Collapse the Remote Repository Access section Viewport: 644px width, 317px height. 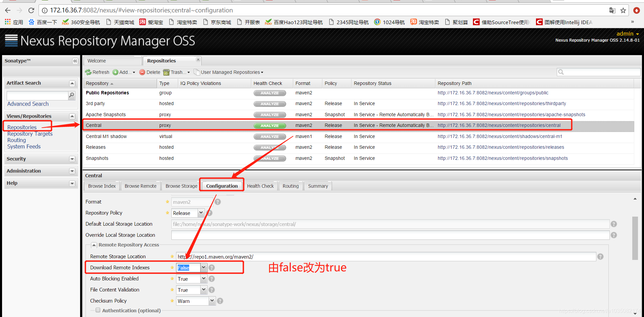[x=94, y=245]
